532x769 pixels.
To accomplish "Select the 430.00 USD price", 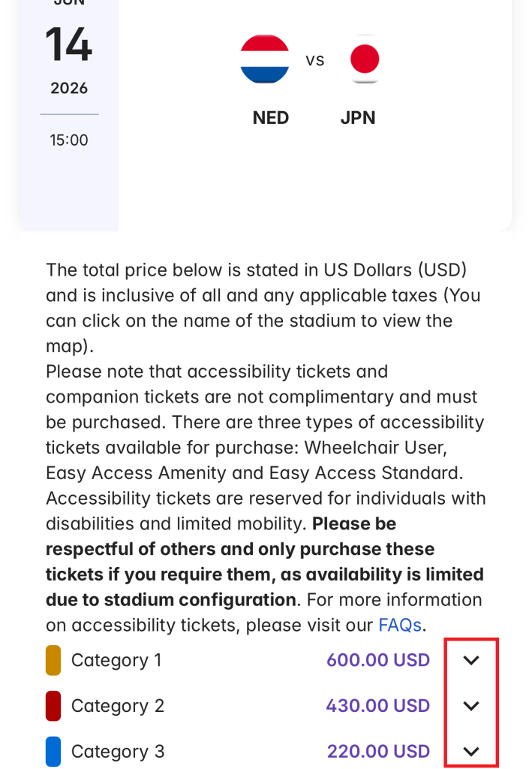I will [x=378, y=706].
